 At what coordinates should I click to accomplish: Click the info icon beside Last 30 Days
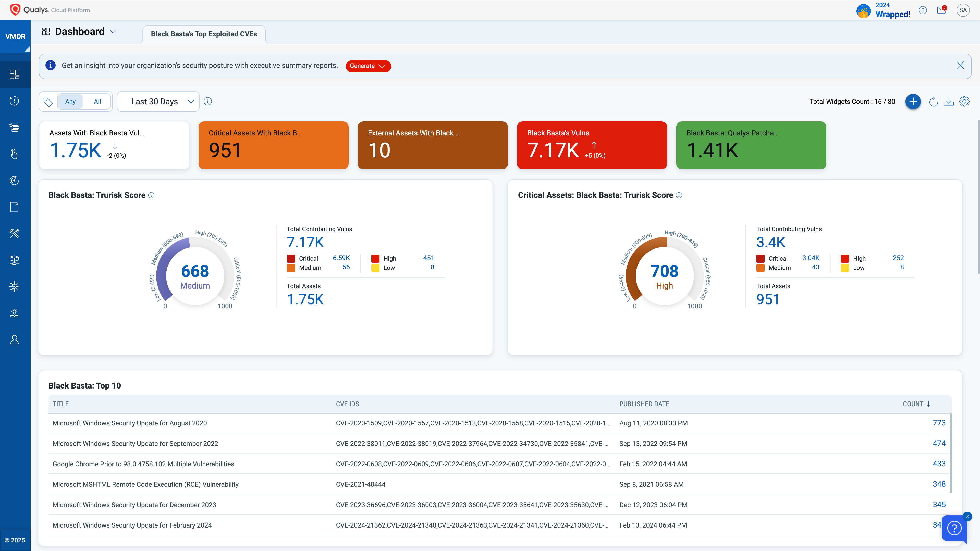[208, 101]
